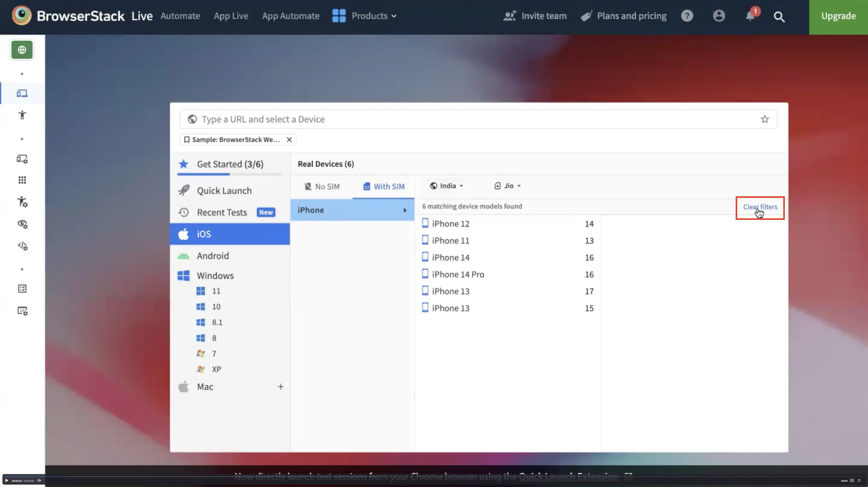Viewport: 868px width, 487px height.
Task: Open the apps grid sidebar icon
Action: pyautogui.click(x=22, y=180)
